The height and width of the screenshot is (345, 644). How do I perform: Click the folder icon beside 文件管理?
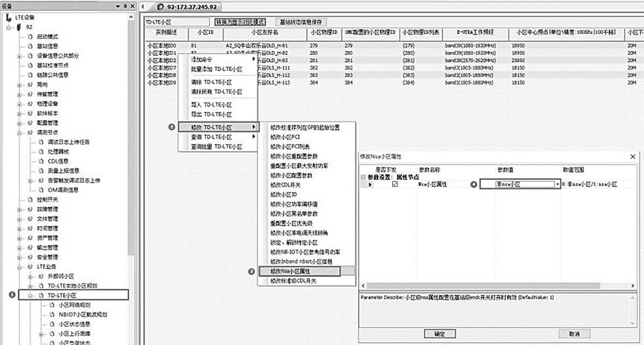coord(30,218)
